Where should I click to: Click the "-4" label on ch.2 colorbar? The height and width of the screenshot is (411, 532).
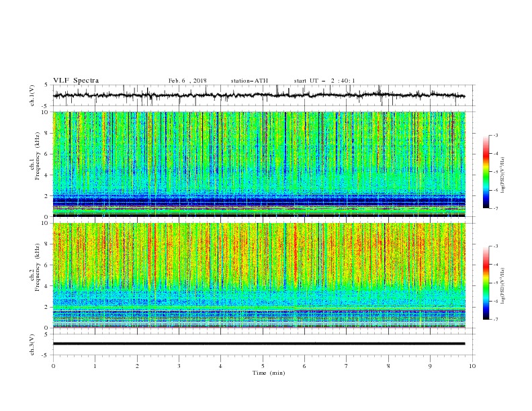tap(496, 265)
